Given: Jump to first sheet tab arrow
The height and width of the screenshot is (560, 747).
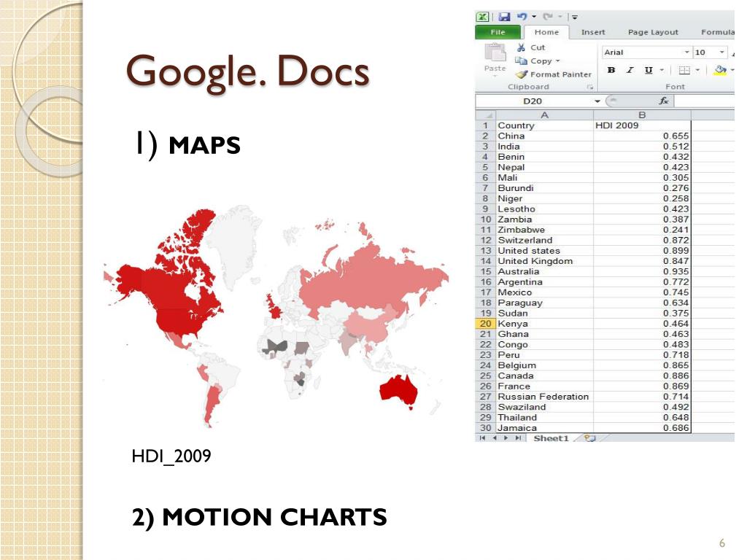Looking at the screenshot, I should click(483, 438).
